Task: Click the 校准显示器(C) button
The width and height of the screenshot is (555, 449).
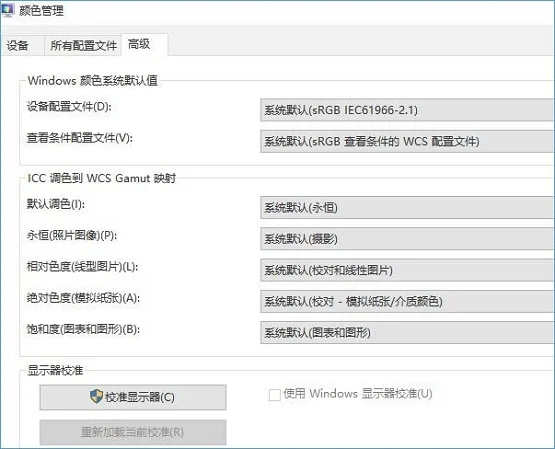Action: tap(133, 397)
